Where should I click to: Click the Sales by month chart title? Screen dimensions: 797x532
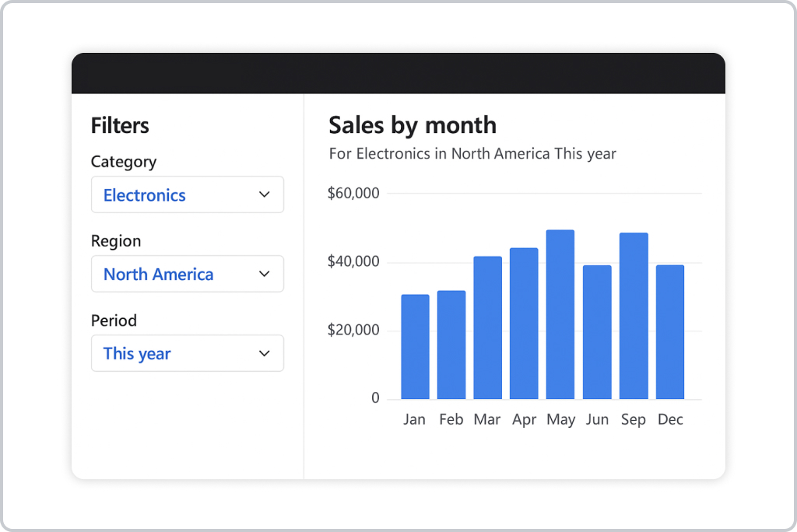point(413,125)
